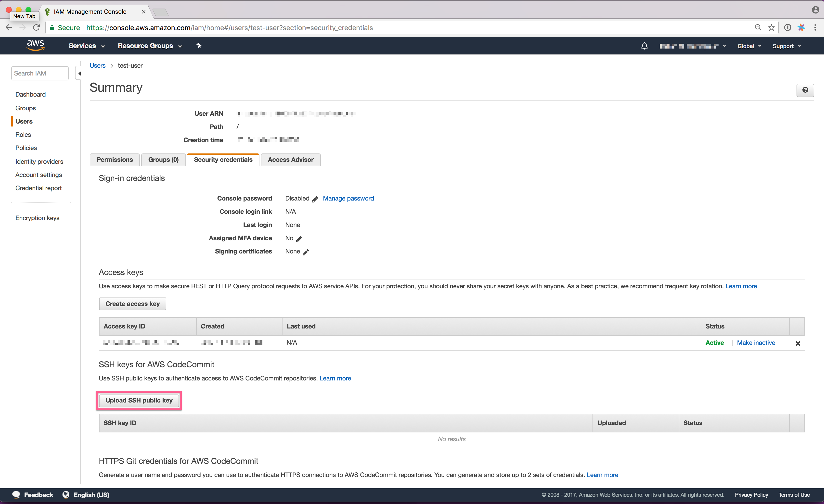Switch to the Permissions tab
The height and width of the screenshot is (504, 824).
click(115, 159)
